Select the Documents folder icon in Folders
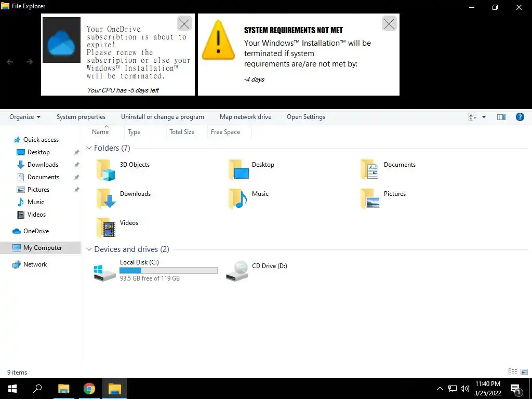Image resolution: width=532 pixels, height=399 pixels. pos(370,170)
